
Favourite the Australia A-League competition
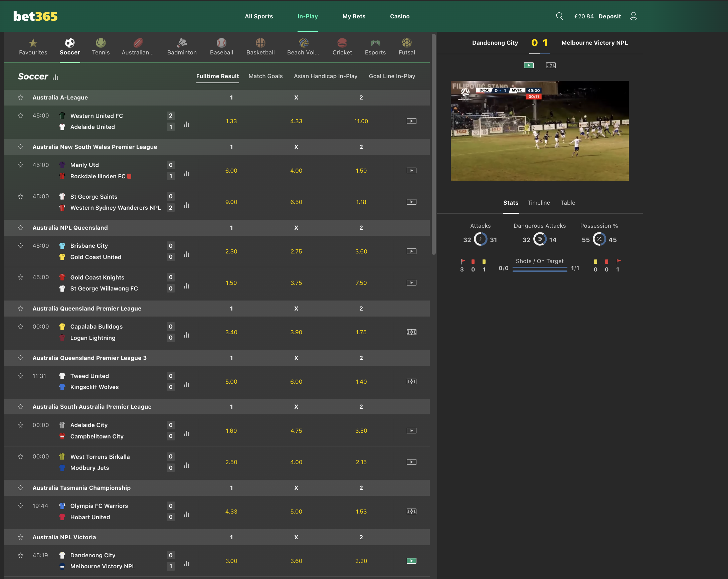(21, 98)
